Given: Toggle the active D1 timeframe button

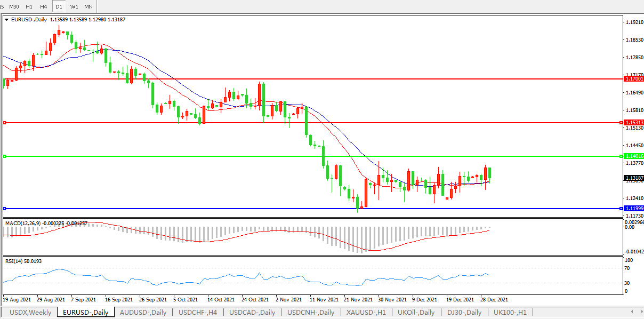Looking at the screenshot, I should 59,6.
